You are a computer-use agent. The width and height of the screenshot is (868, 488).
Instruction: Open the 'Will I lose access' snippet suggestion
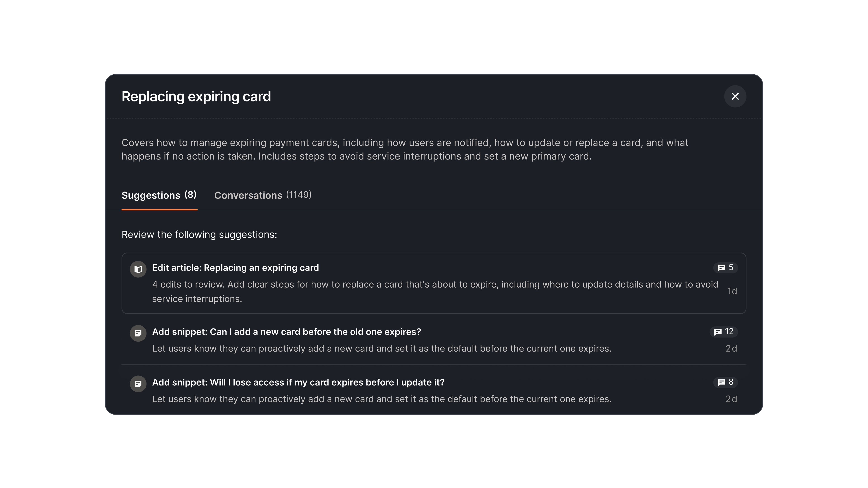tap(298, 382)
